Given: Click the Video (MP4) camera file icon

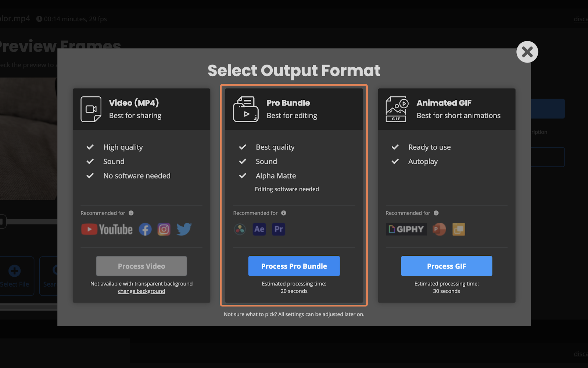Looking at the screenshot, I should [x=91, y=109].
